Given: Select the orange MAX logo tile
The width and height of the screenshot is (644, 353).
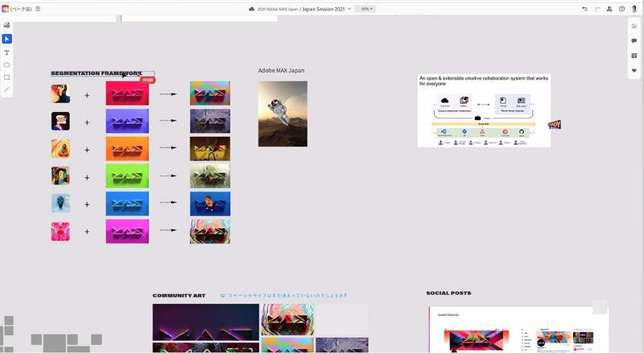Looking at the screenshot, I should 127,148.
